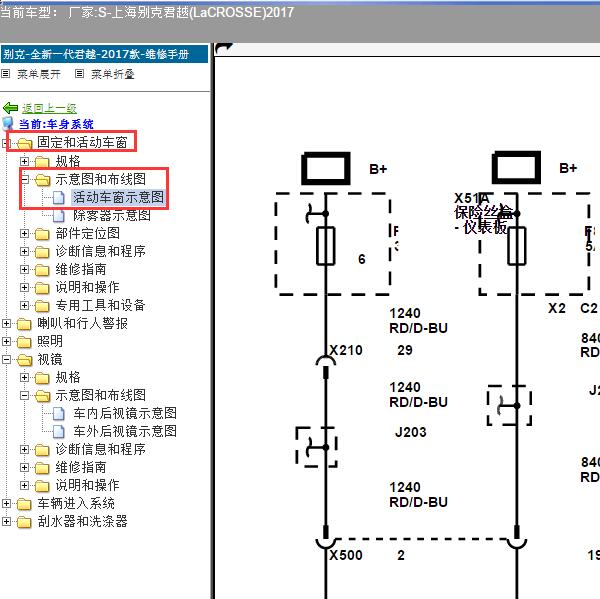The height and width of the screenshot is (599, 600).
Task: Open the 车内后视镜示意图 document
Action: point(125,413)
